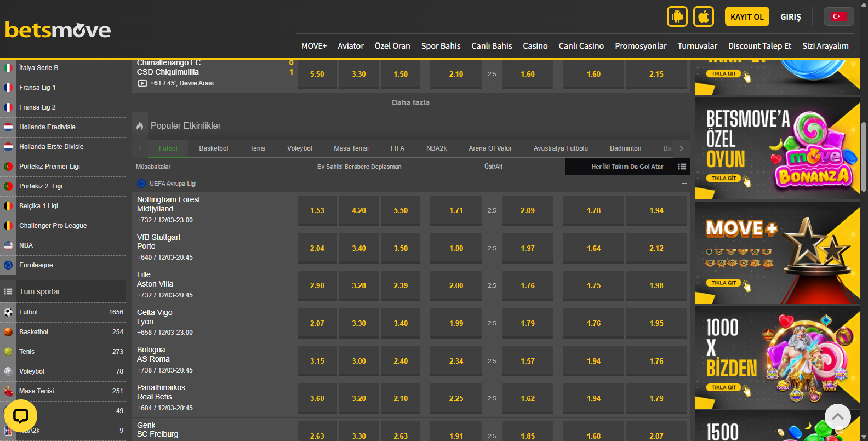Open Hollanda Erste Divisie league
868x441 pixels.
[52, 147]
